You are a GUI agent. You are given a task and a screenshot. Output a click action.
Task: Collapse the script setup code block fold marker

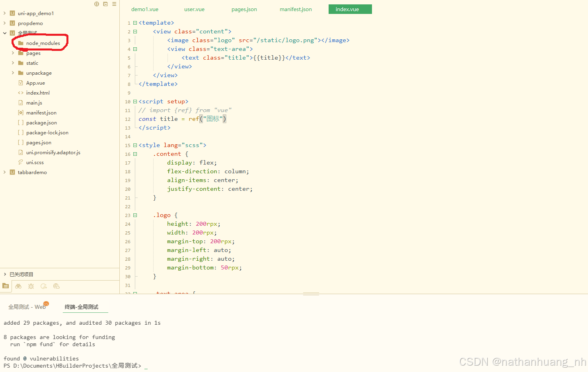(134, 101)
